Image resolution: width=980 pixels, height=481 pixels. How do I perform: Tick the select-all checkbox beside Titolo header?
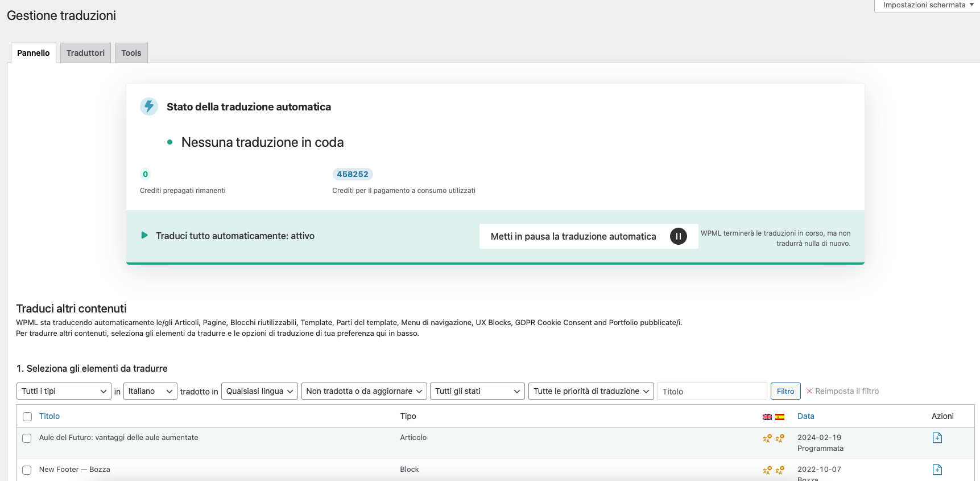[27, 417]
